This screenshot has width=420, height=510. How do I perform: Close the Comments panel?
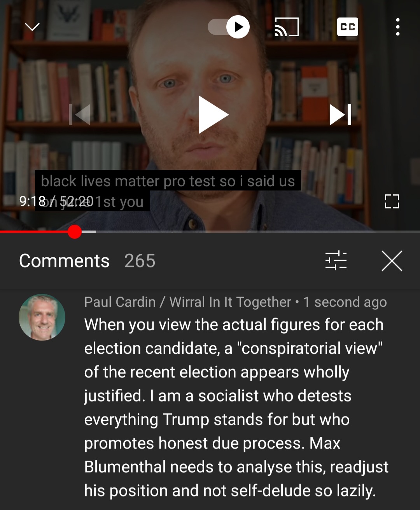392,260
